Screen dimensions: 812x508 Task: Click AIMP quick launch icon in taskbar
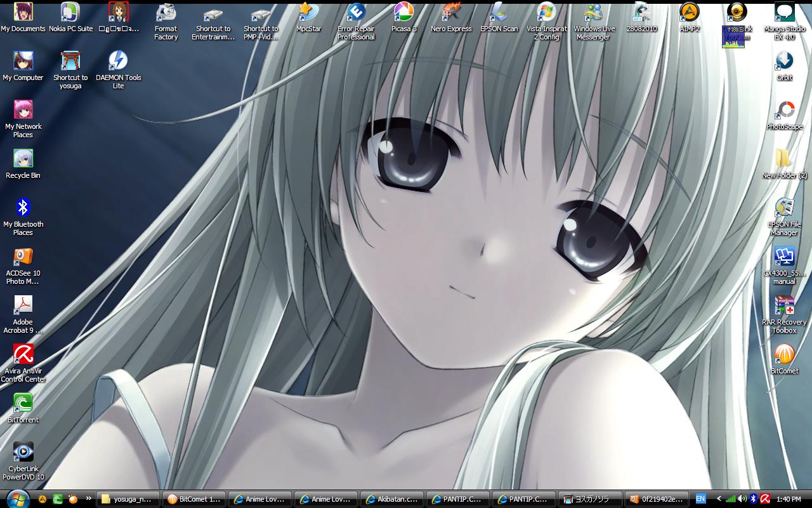click(43, 499)
